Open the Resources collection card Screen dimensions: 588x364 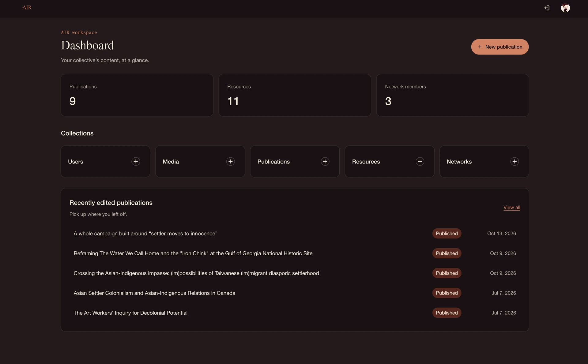click(390, 161)
